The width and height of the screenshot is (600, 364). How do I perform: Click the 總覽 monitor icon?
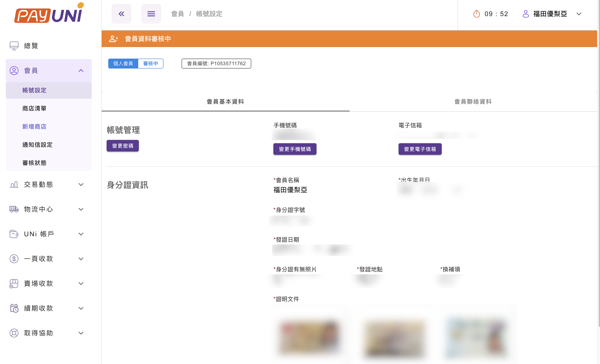[14, 46]
